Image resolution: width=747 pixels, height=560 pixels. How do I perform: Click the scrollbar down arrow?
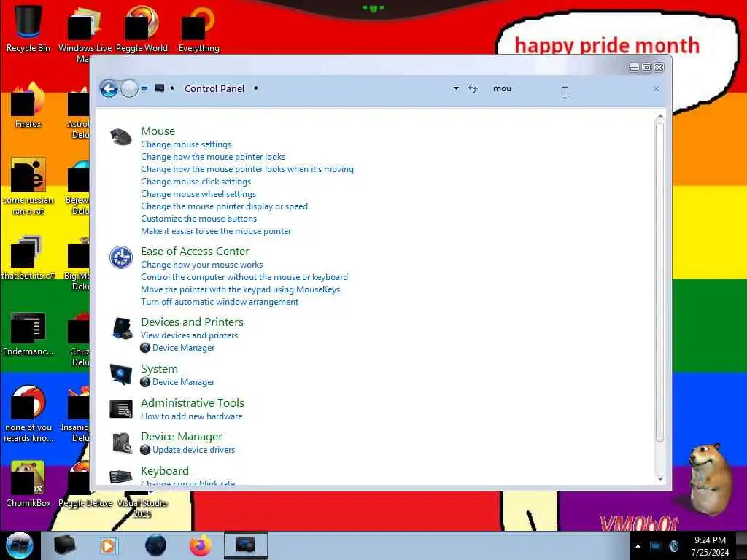(x=659, y=478)
